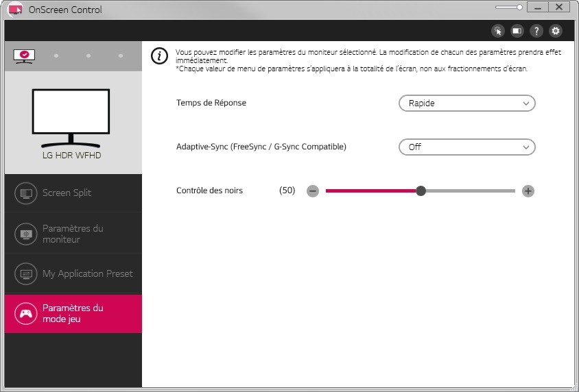Switch to the Paramètres du moniteur tab

[73, 234]
